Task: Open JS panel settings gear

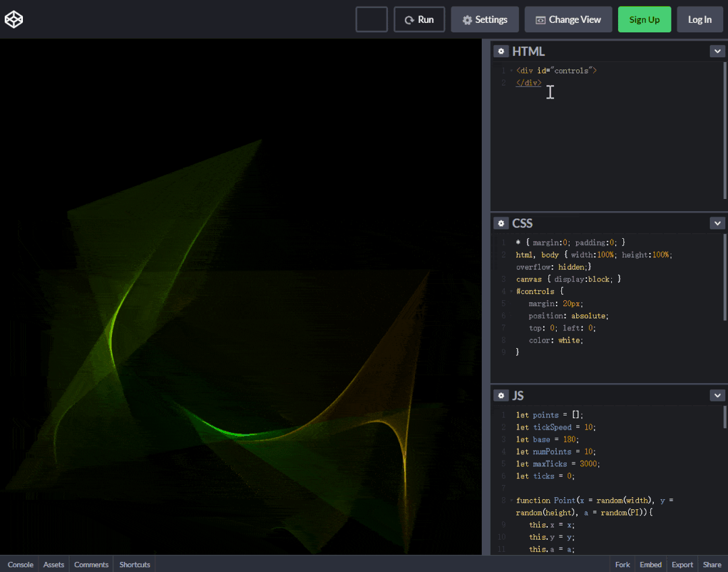Action: pyautogui.click(x=501, y=395)
